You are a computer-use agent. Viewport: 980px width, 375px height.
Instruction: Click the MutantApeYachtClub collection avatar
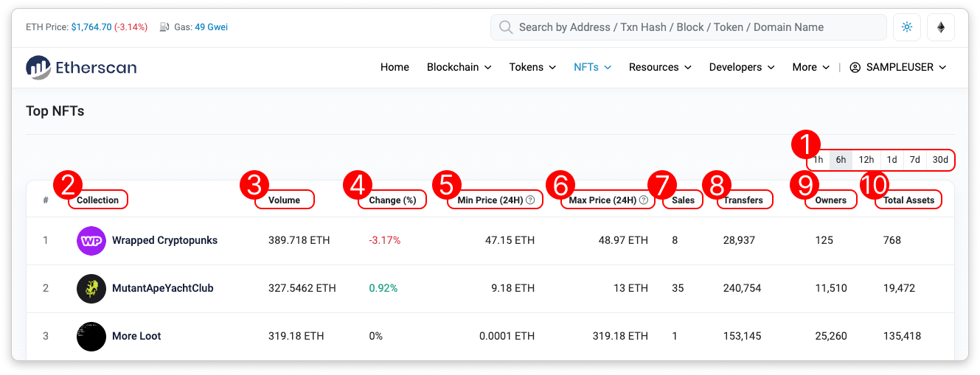pyautogui.click(x=91, y=288)
